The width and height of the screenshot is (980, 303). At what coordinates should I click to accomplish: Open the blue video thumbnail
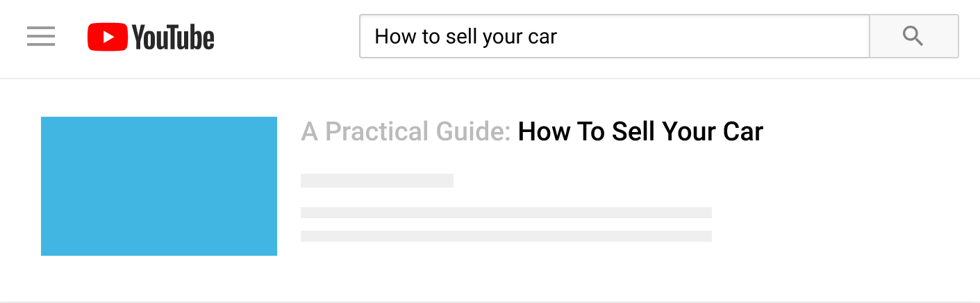[159, 186]
